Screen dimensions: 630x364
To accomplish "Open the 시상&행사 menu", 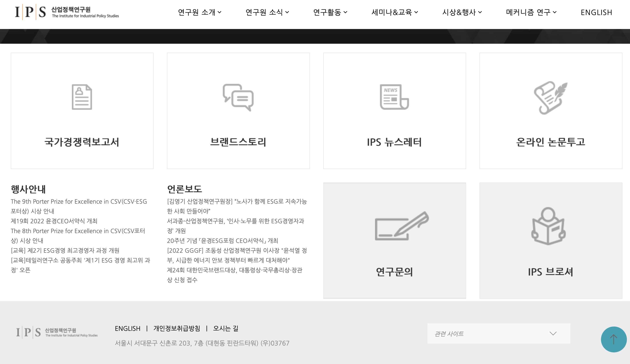I will (462, 12).
